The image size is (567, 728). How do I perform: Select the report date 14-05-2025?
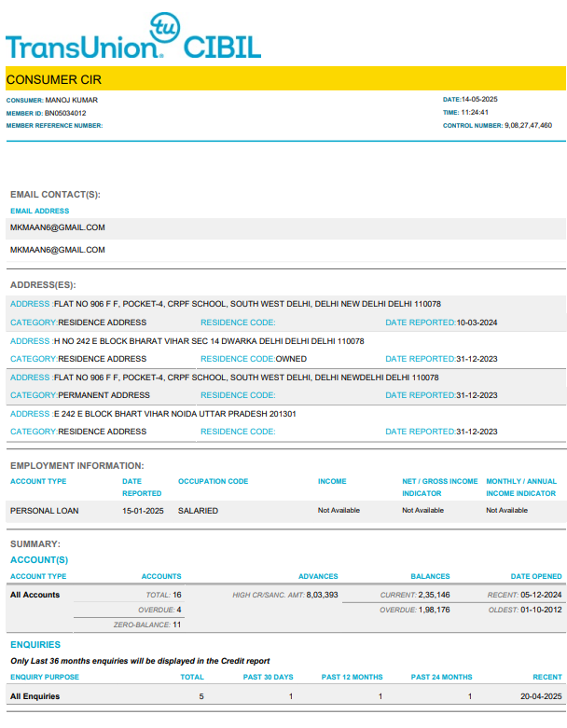coord(481,100)
